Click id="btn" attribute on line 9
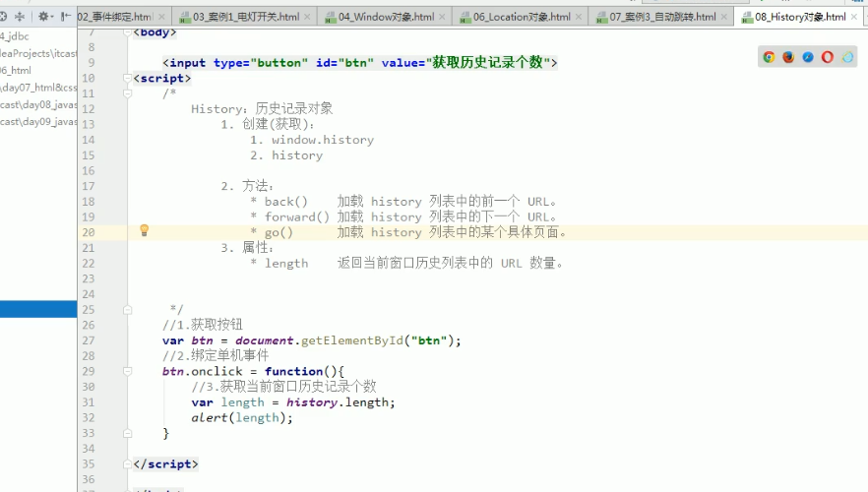Image resolution: width=868 pixels, height=492 pixels. point(344,63)
